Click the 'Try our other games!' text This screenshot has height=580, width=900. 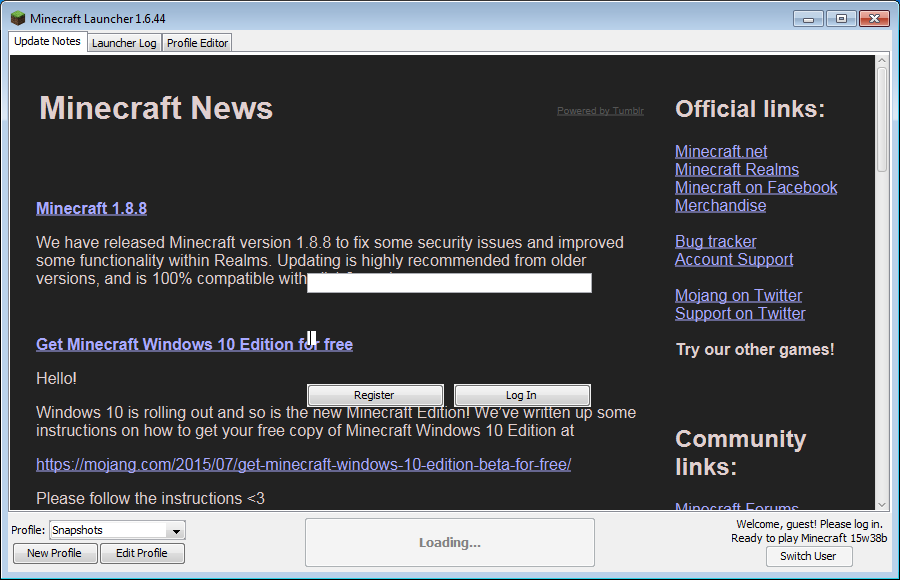coord(755,350)
